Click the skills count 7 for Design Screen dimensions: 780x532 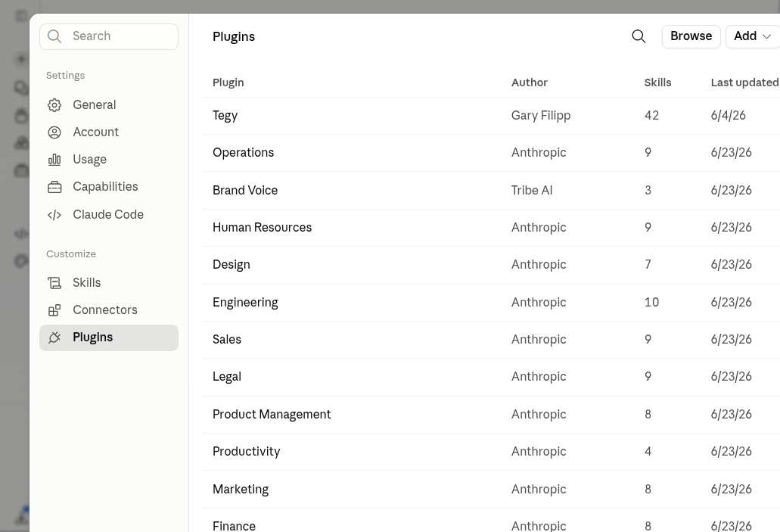648,264
